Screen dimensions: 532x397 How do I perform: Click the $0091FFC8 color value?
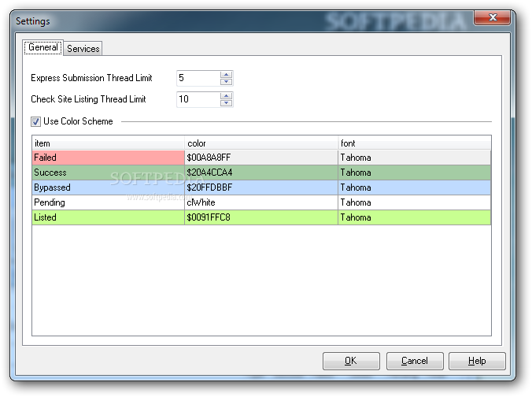[261, 217]
